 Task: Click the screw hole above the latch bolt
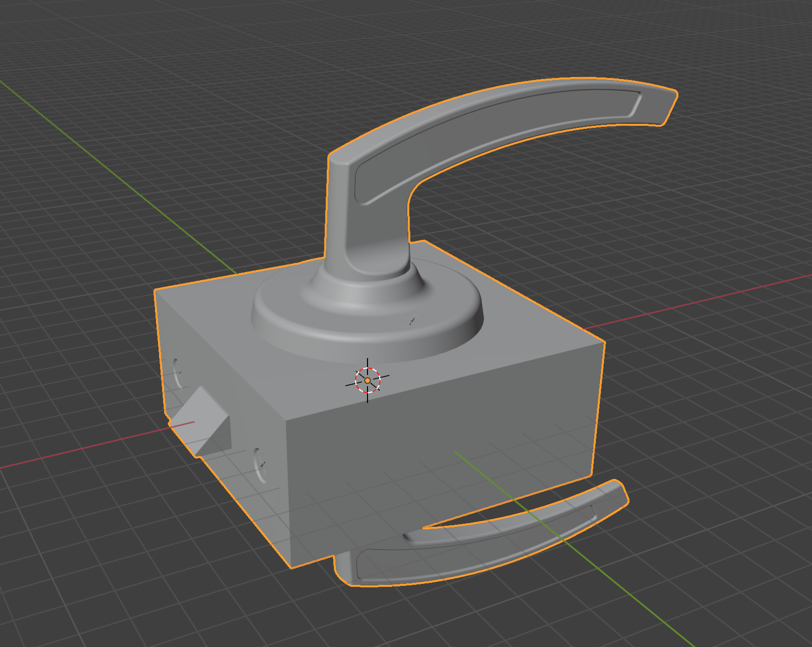pyautogui.click(x=178, y=373)
